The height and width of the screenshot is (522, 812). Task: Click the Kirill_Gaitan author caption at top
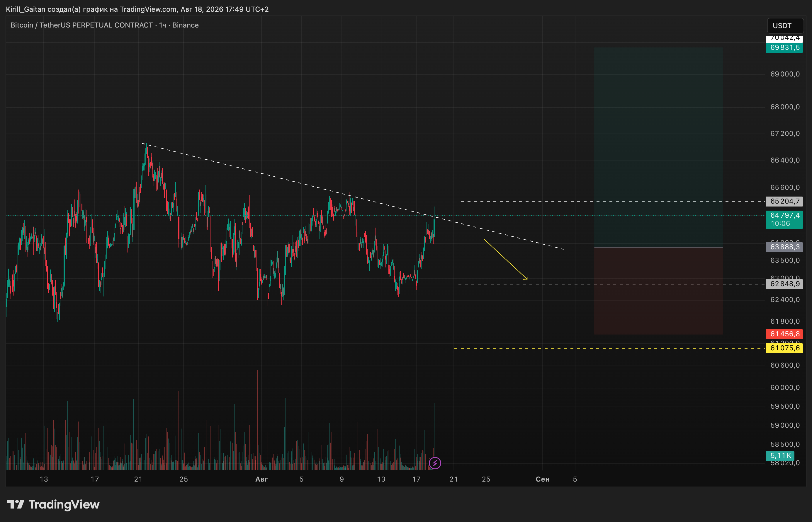(x=137, y=9)
